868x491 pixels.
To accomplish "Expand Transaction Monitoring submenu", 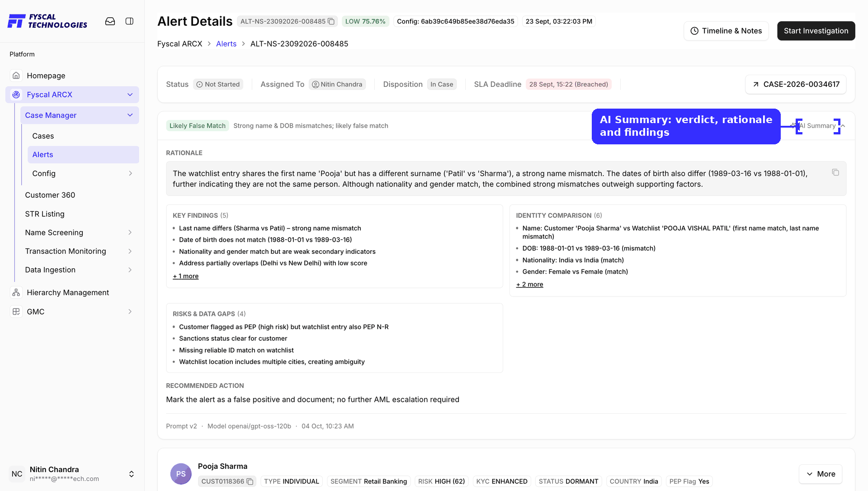I will pos(130,251).
